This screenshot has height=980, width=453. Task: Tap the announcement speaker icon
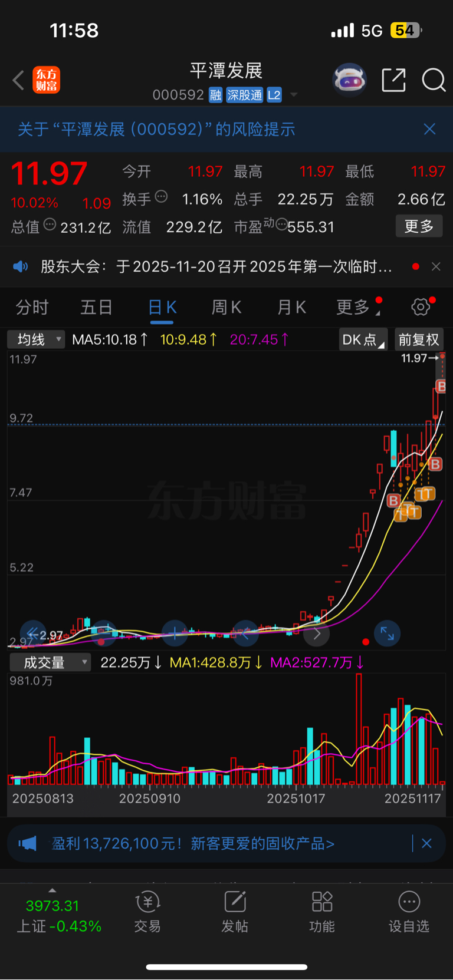(21, 267)
